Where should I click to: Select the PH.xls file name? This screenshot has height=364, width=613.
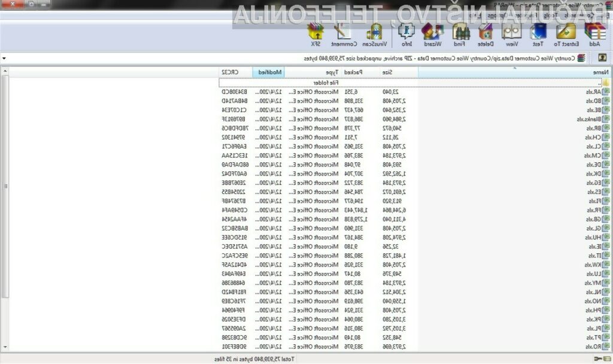point(593,310)
